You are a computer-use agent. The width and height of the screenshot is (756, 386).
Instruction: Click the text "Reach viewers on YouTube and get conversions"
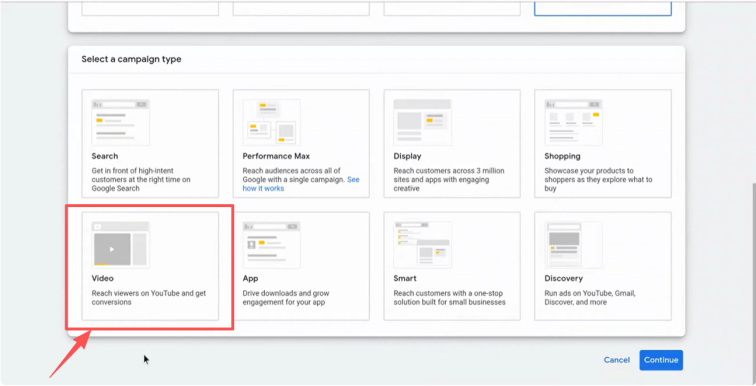pyautogui.click(x=149, y=298)
